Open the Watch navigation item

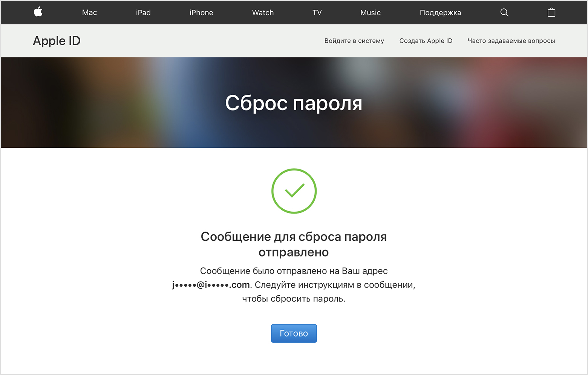263,12
